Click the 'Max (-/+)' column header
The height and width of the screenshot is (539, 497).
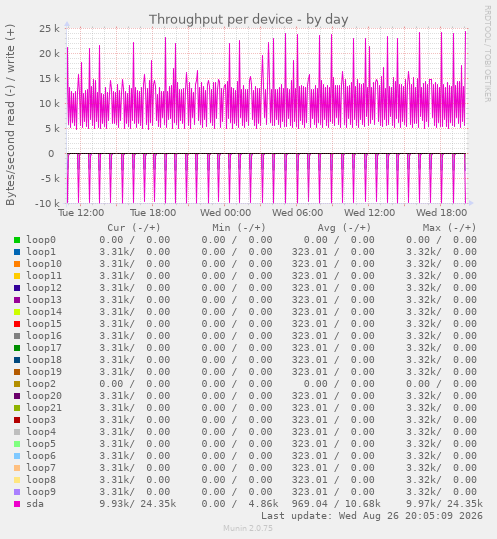coord(449,228)
